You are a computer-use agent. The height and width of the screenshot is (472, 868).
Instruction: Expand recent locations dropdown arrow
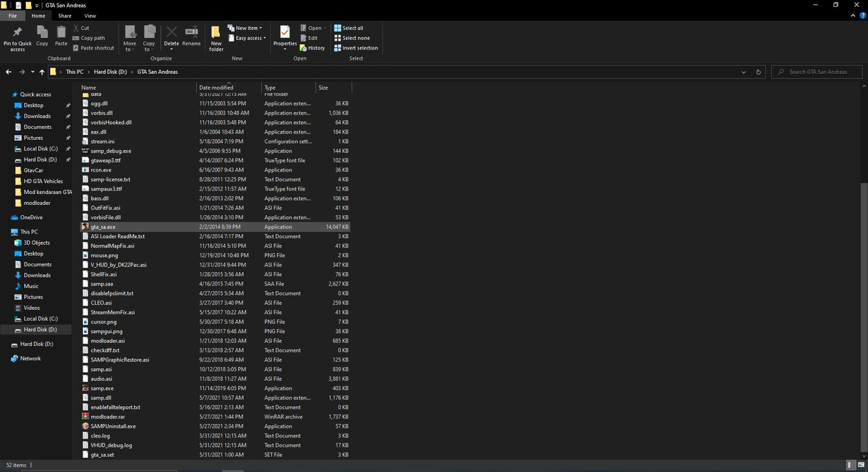[33, 72]
